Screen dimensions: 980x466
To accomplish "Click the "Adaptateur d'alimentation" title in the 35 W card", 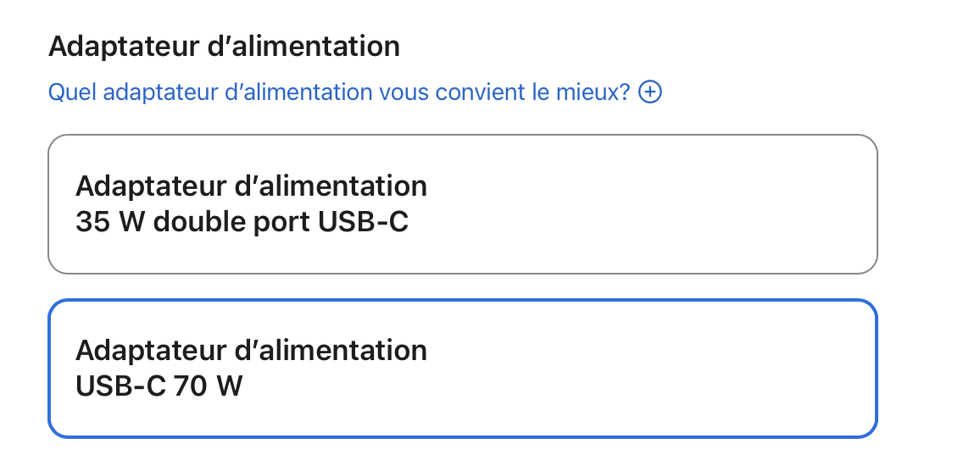I will click(x=251, y=186).
